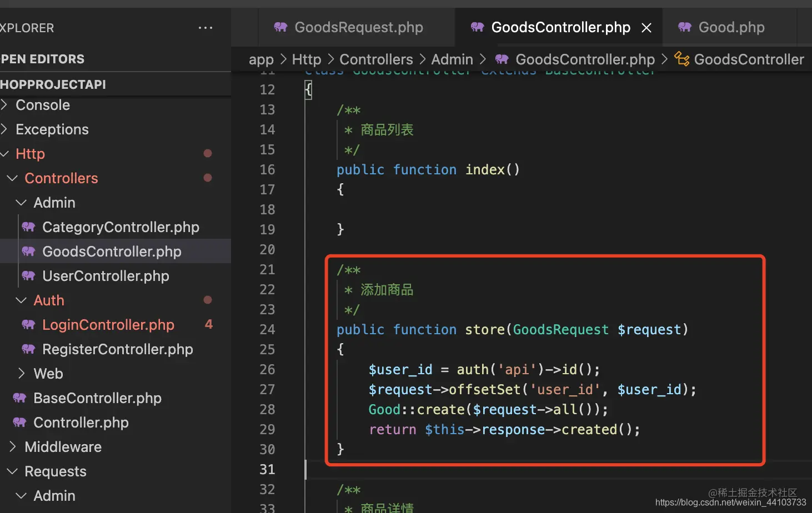Click modified dot indicator beside Auth
Screen dimensions: 812x513
pos(208,300)
